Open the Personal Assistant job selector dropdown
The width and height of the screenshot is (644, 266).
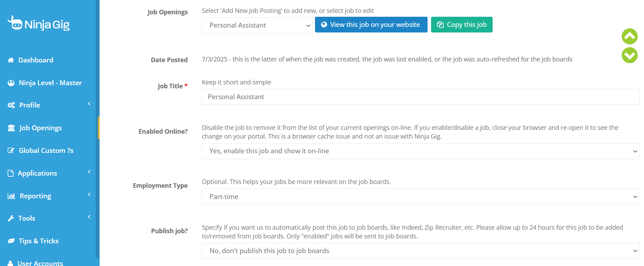[x=257, y=25]
